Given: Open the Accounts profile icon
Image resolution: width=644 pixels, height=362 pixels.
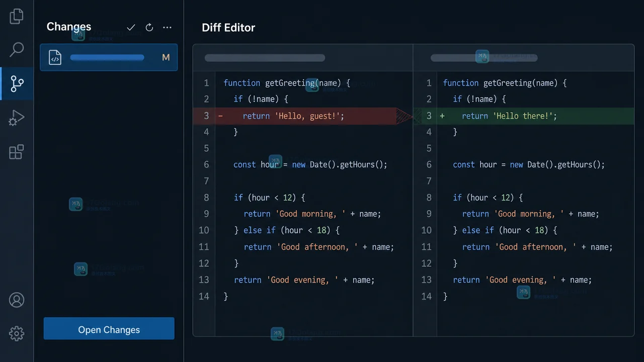Looking at the screenshot, I should (17, 300).
